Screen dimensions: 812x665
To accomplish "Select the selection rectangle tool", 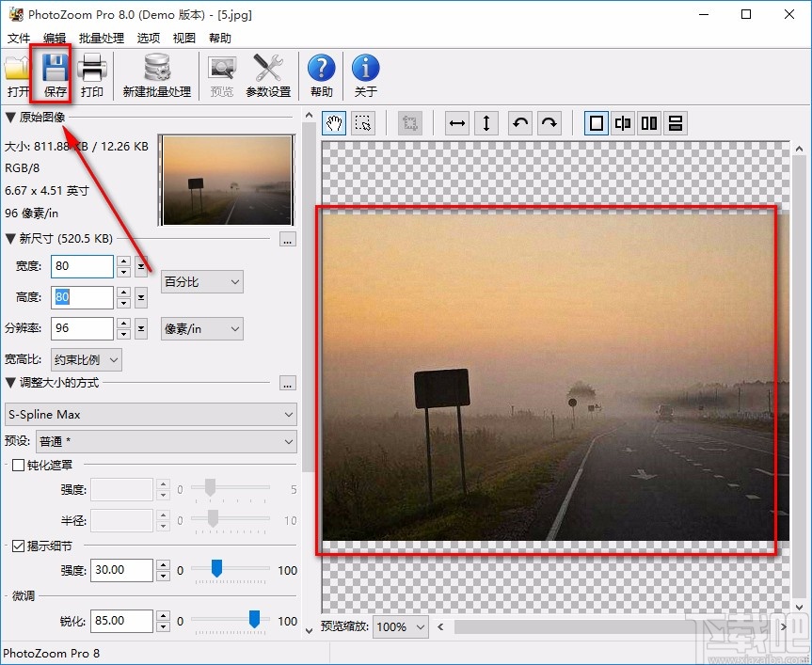I will pyautogui.click(x=363, y=123).
